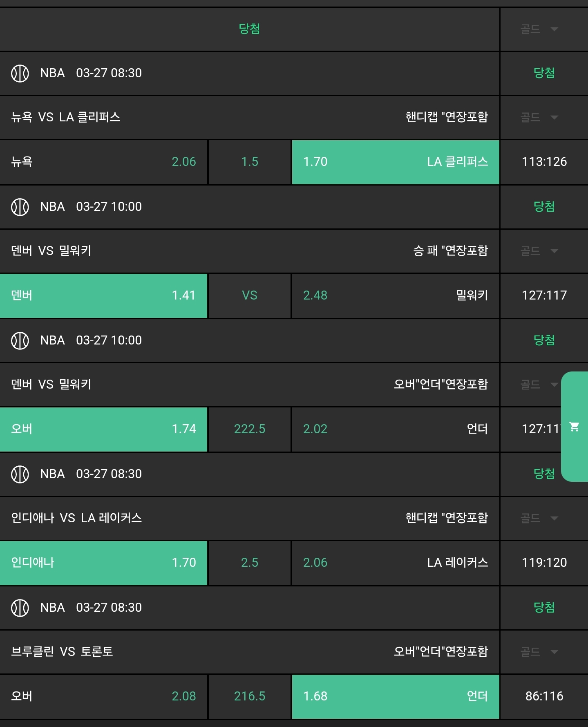
Task: Click basketball icon for Brooklyn vs Toronto game
Action: point(20,608)
